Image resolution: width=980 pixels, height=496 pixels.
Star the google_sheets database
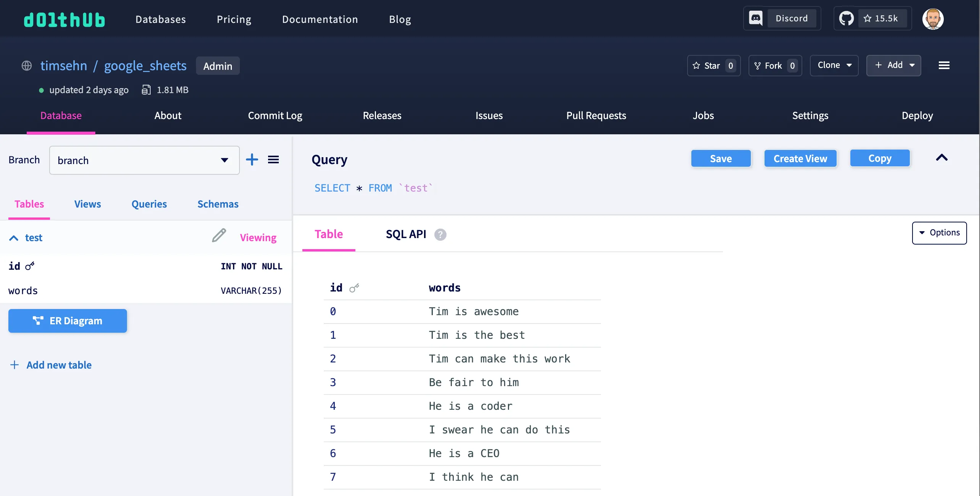713,66
